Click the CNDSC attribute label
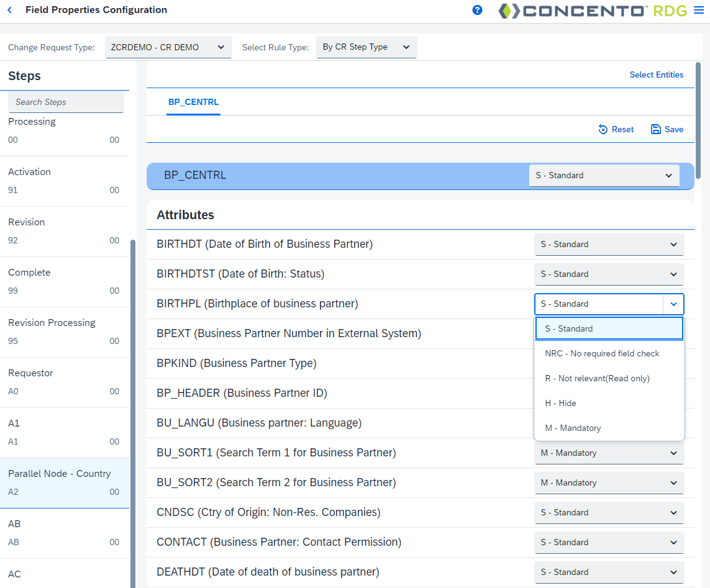This screenshot has width=710, height=588. (x=268, y=512)
